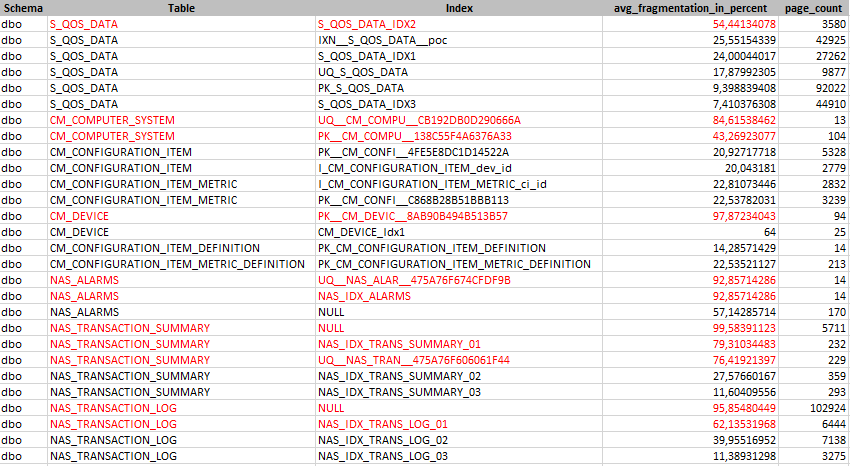This screenshot has width=850, height=466.
Task: Select index cell NAS_IDX_TRANS_LOG_01
Action: (459, 424)
